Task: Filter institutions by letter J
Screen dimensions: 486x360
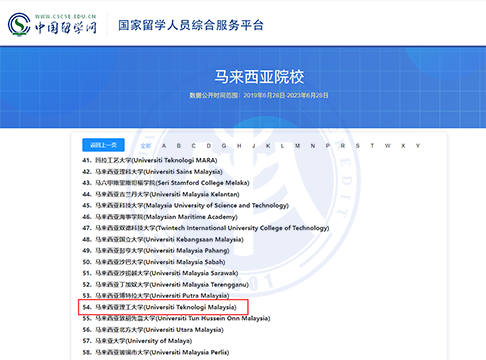Action: (254, 146)
